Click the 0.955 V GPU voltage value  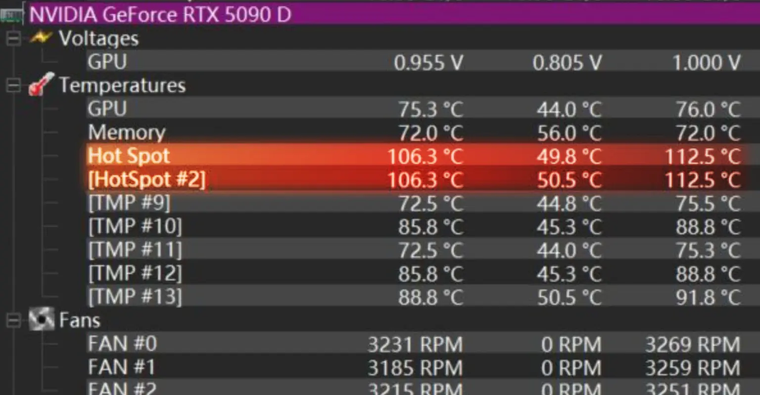click(428, 63)
